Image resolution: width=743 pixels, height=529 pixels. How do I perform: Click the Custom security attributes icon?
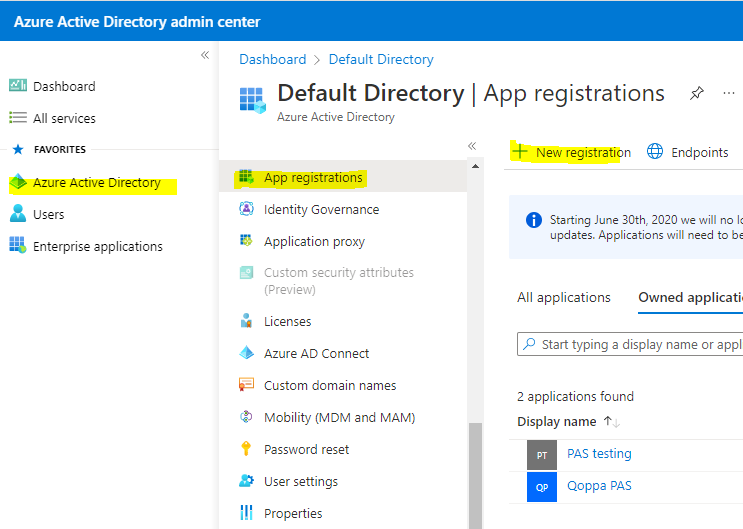246,273
